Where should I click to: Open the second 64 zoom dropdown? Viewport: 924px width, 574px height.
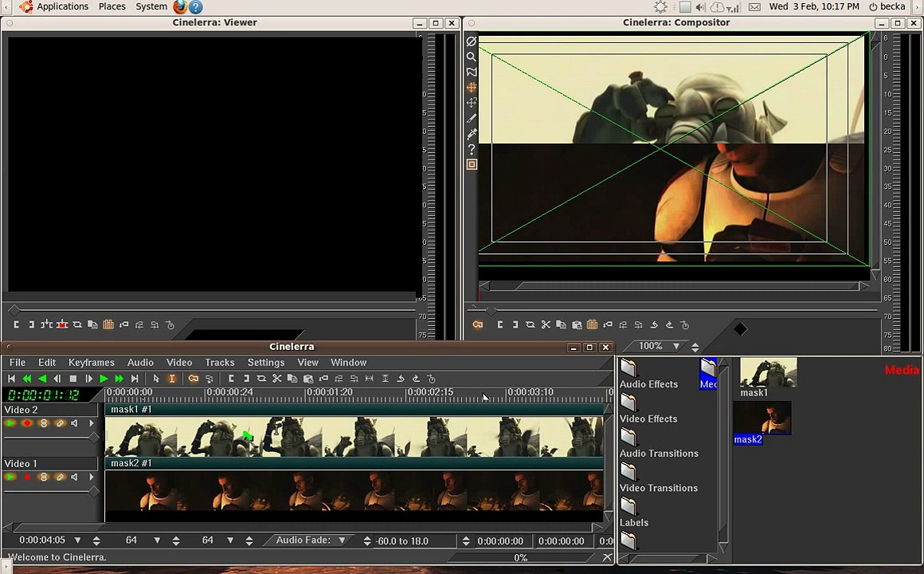click(x=230, y=541)
